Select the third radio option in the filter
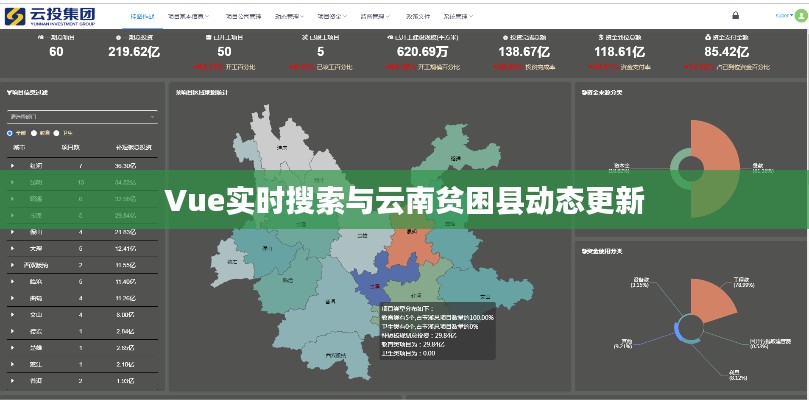Viewport: 809px width, 400px height. pos(56,133)
